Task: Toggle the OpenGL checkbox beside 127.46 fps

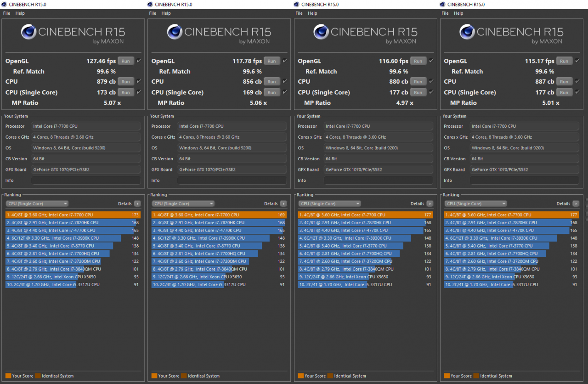Action: point(139,61)
